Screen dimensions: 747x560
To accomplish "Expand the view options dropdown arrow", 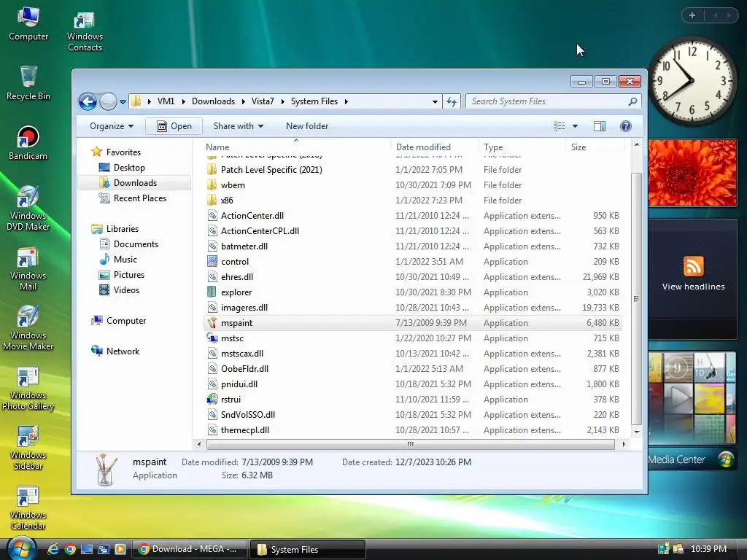I will point(575,126).
